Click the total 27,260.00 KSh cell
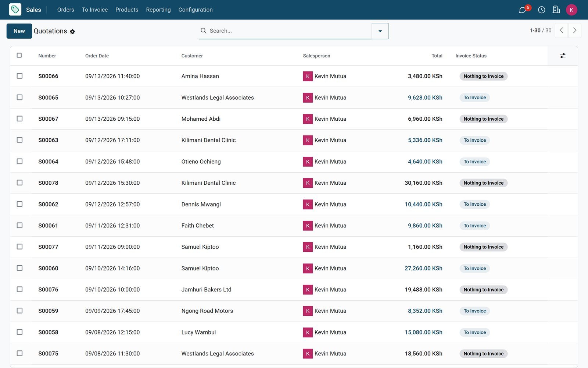This screenshot has height=368, width=588. pos(423,268)
